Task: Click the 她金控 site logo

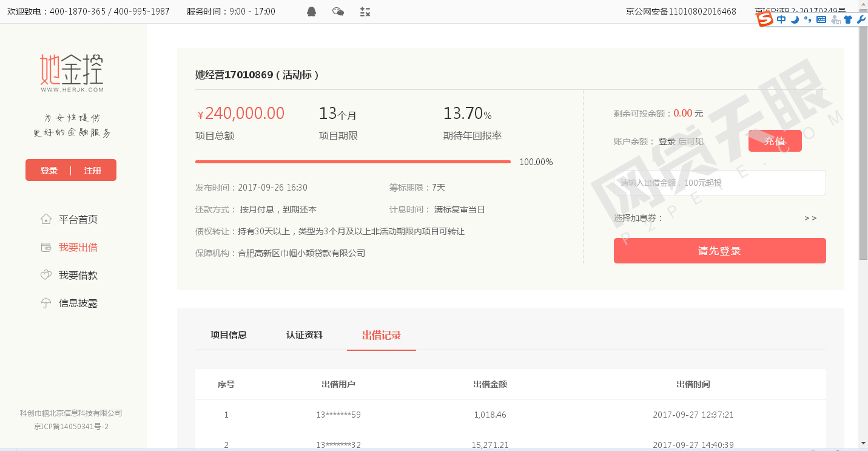Action: point(72,73)
